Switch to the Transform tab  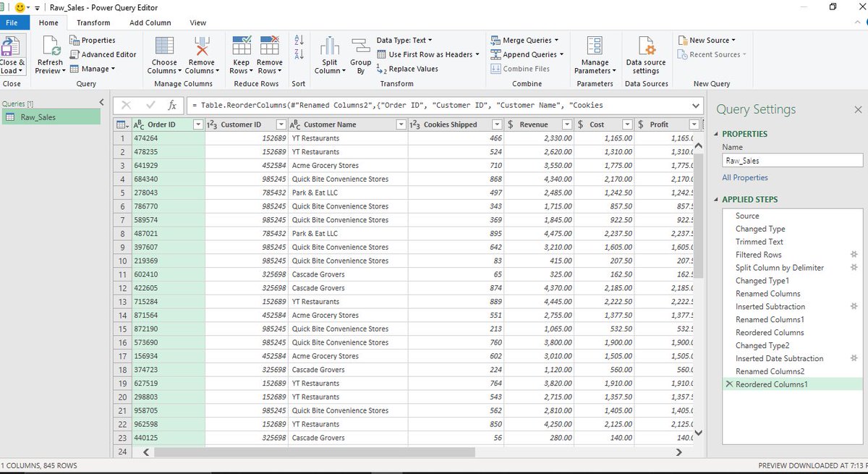93,22
